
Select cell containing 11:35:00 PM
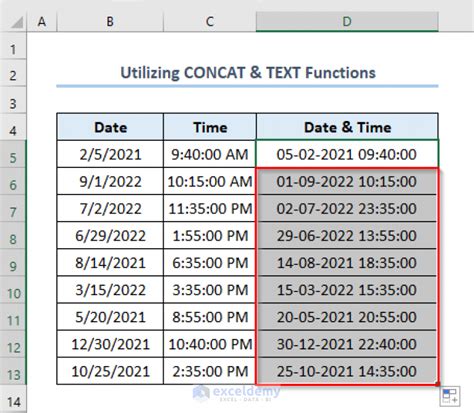click(x=210, y=208)
